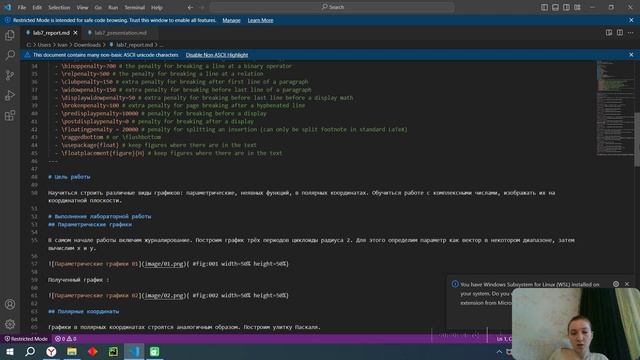Open the Run and Debug view
Image resolution: width=640 pixels, height=360 pixels.
point(10,95)
